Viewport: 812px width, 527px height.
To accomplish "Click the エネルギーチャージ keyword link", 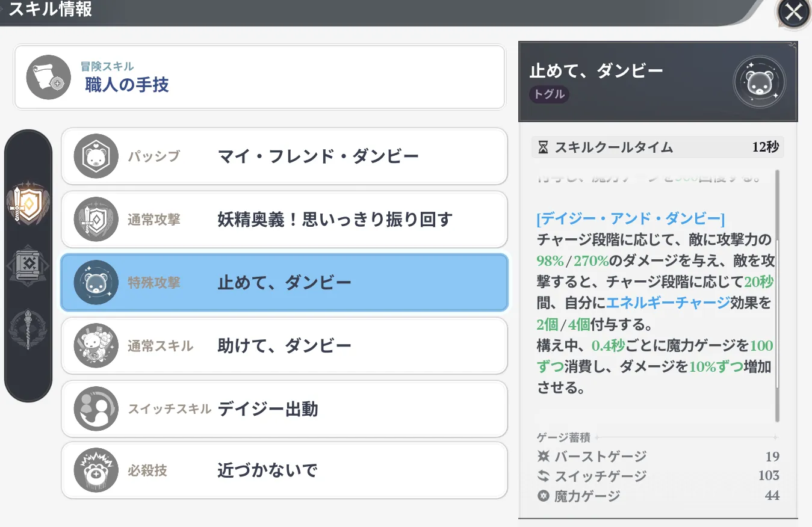I will click(668, 303).
